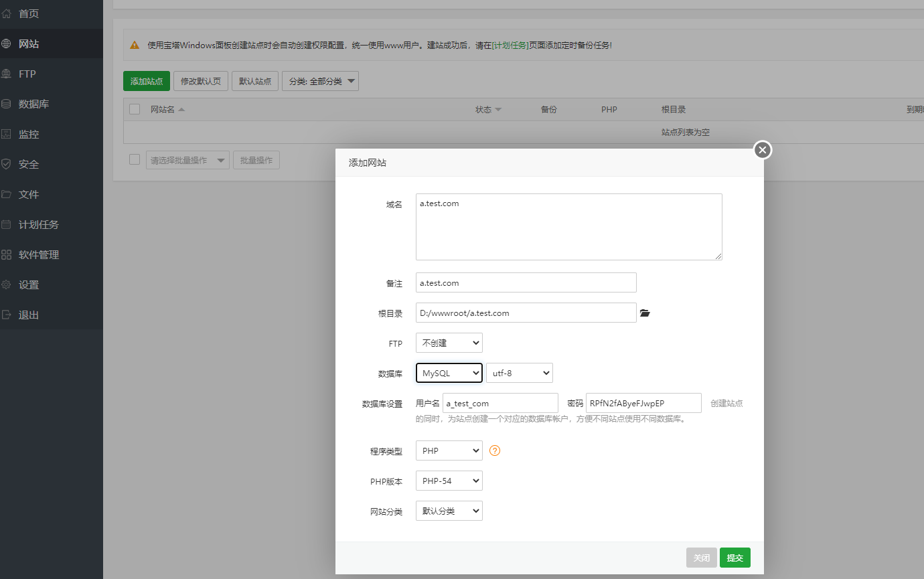
Task: Click the orange help icon next to 程序类型
Action: 495,450
